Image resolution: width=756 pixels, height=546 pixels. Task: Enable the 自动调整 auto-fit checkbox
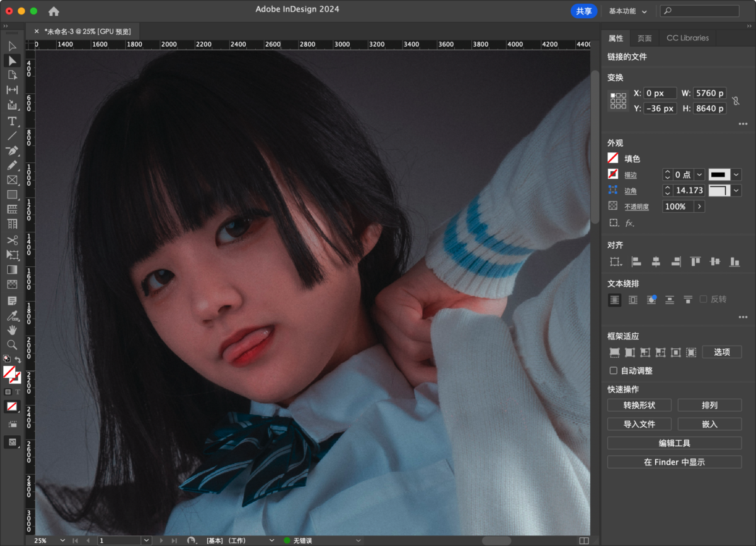614,371
